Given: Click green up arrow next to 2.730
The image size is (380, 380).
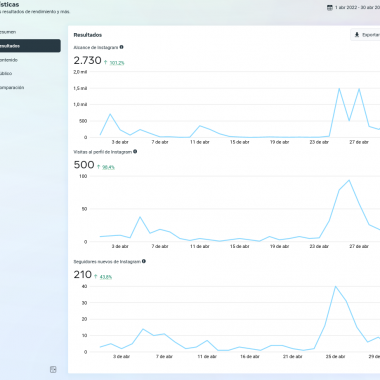Looking at the screenshot, I should [x=105, y=62].
